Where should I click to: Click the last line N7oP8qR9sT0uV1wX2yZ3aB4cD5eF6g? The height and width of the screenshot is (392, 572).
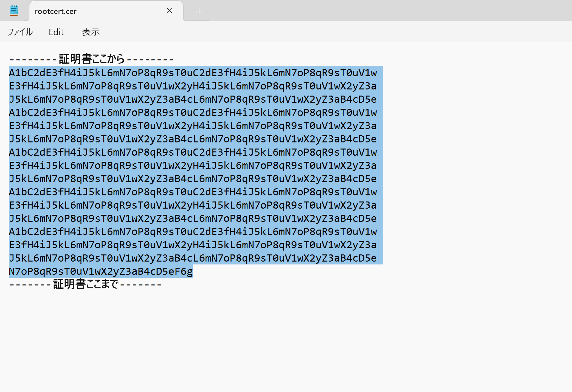(x=101, y=271)
